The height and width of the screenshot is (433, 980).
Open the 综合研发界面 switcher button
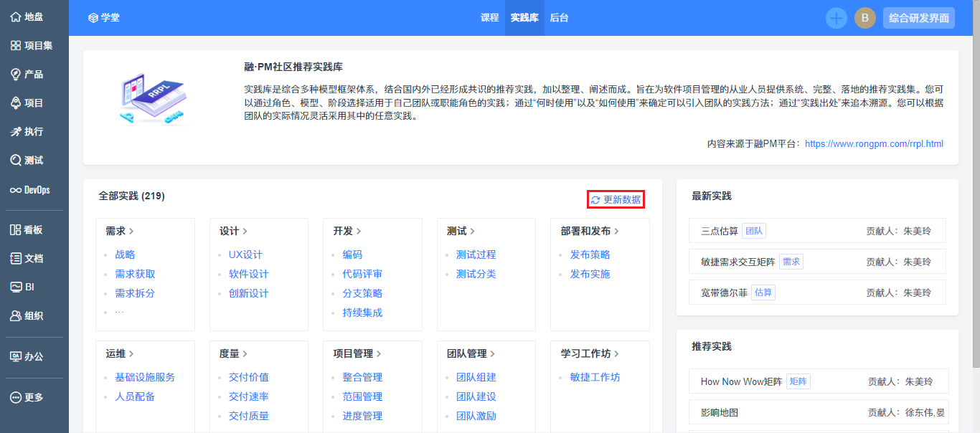pyautogui.click(x=919, y=18)
